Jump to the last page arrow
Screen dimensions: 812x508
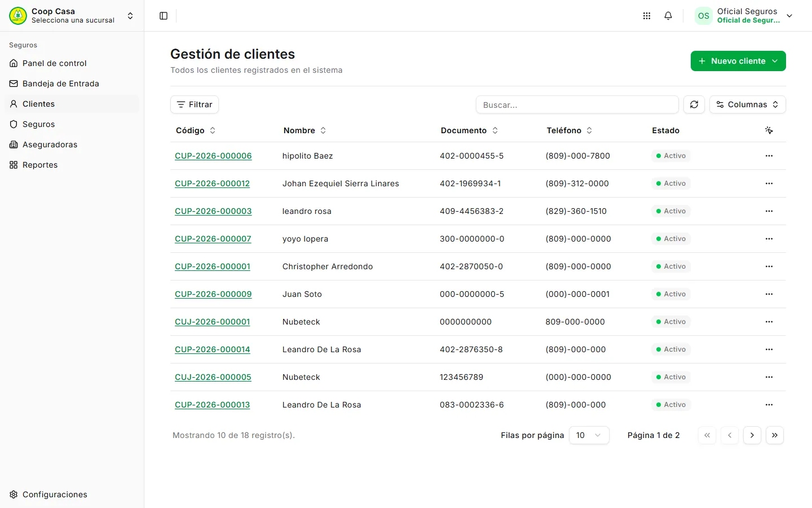pos(775,435)
